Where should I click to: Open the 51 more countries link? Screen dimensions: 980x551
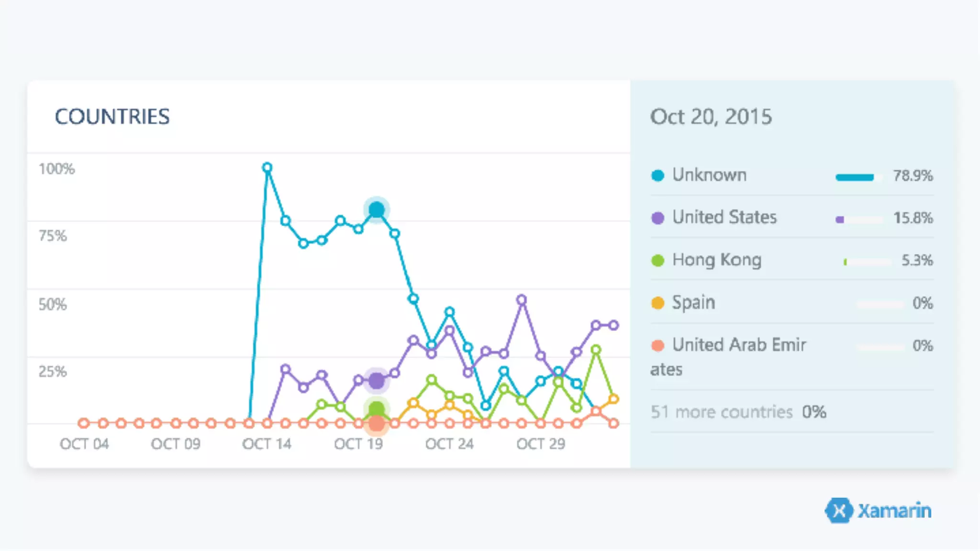coord(722,412)
